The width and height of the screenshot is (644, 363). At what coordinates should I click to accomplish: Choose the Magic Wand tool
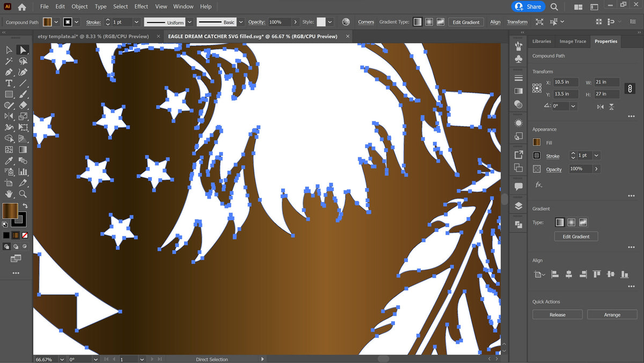(x=9, y=61)
